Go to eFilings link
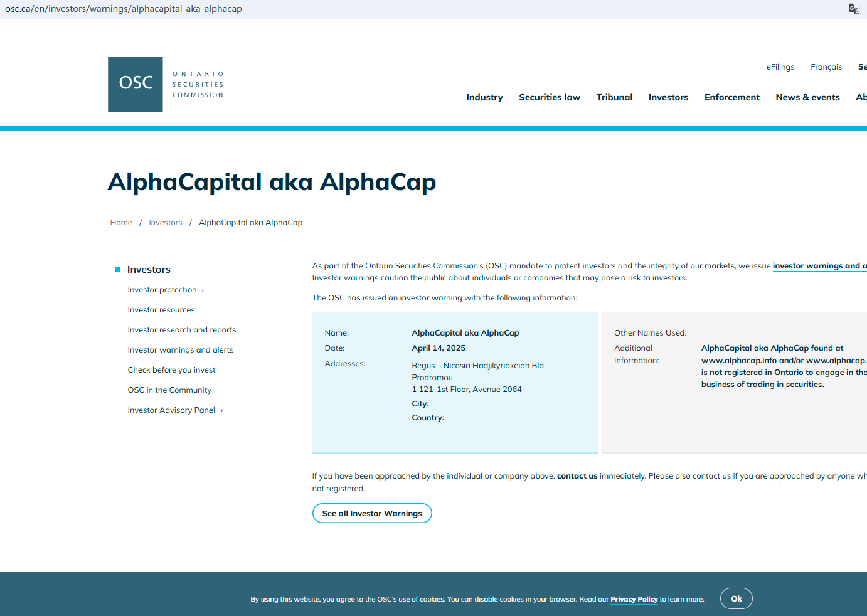 point(780,67)
